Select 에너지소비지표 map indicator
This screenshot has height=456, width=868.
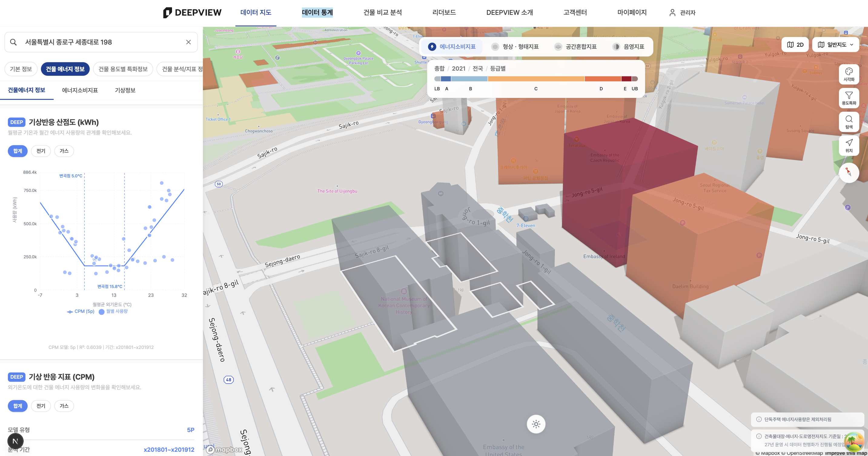click(x=452, y=47)
